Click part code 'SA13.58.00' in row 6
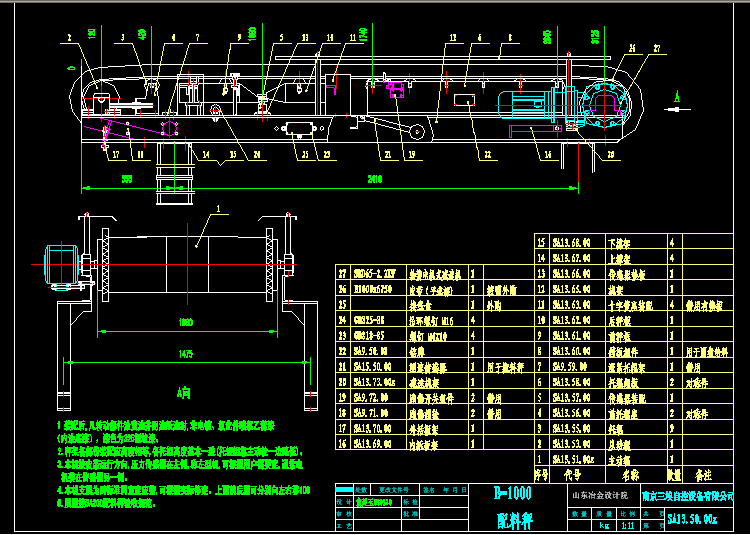This screenshot has height=535, width=750. (571, 382)
